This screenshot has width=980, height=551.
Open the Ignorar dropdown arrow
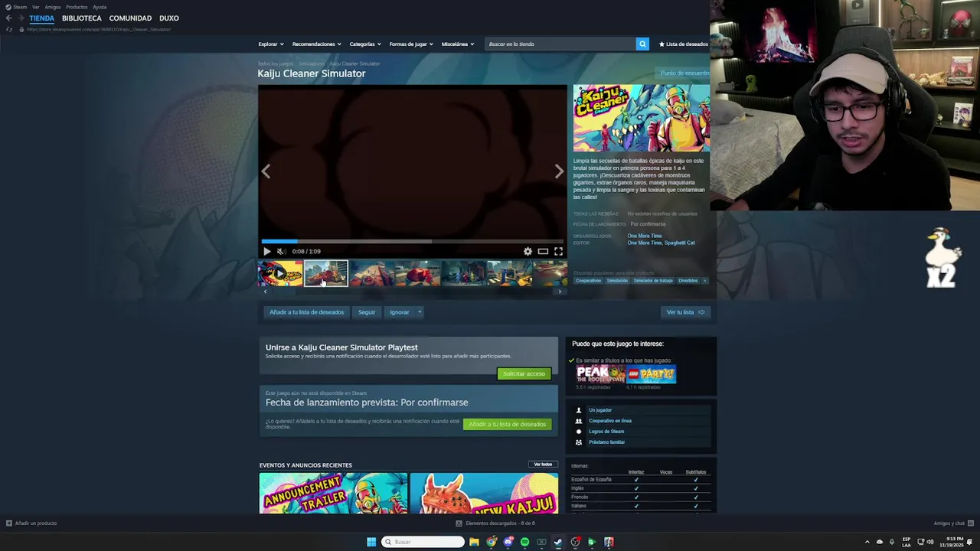coord(420,312)
